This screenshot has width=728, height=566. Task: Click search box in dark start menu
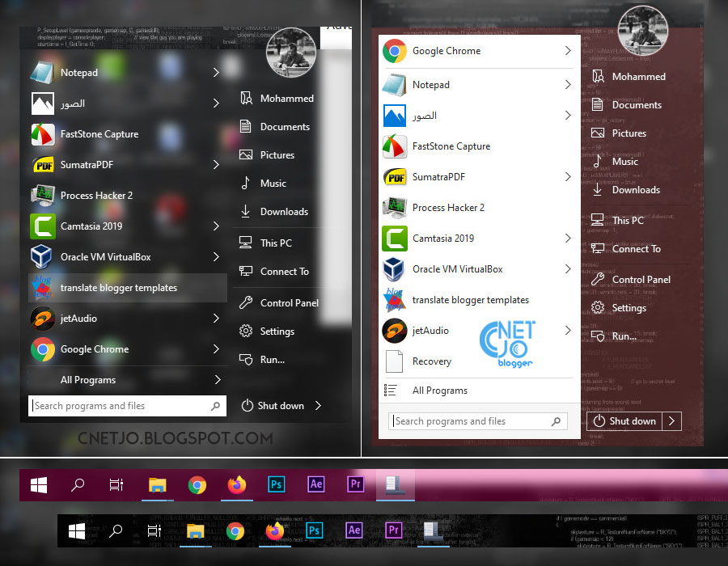tap(127, 406)
